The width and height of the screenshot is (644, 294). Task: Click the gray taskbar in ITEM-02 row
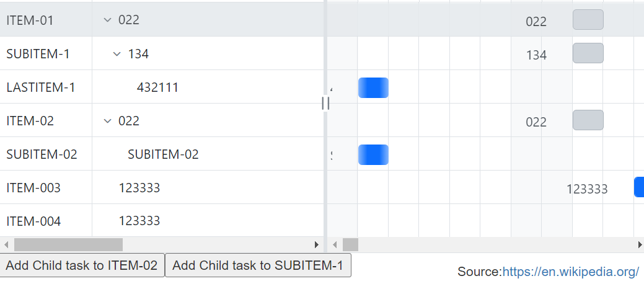tap(588, 120)
